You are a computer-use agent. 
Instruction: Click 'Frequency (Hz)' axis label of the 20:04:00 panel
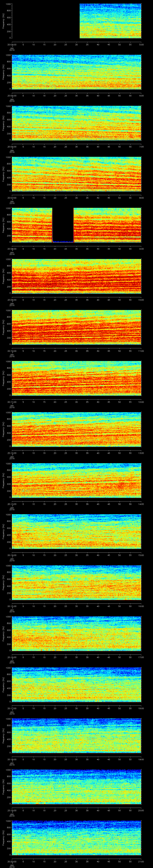click(x=3, y=21)
